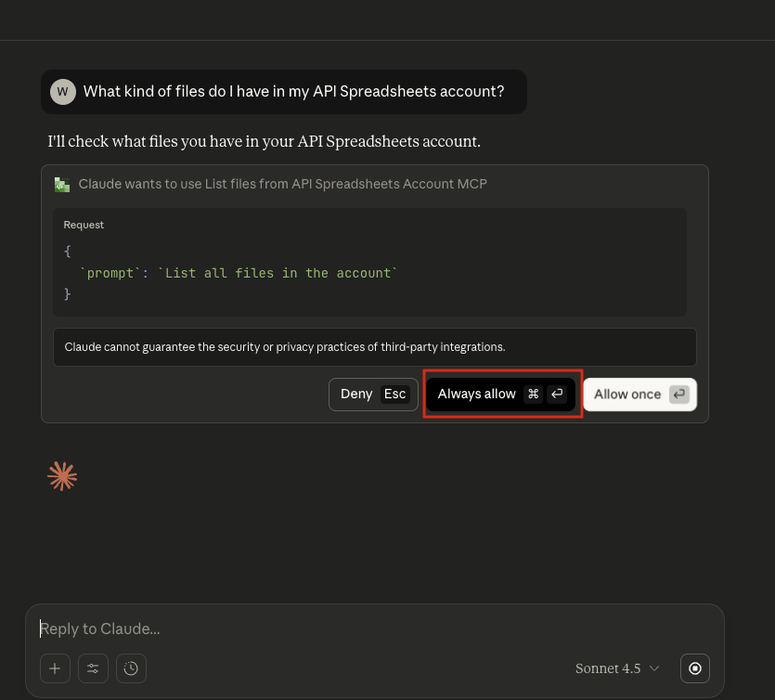The width and height of the screenshot is (775, 700).
Task: Click the Esc badge inside Deny button
Action: point(394,394)
